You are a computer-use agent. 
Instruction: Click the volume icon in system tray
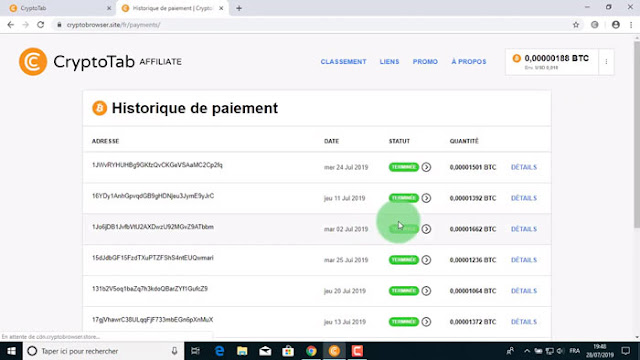[x=560, y=351]
